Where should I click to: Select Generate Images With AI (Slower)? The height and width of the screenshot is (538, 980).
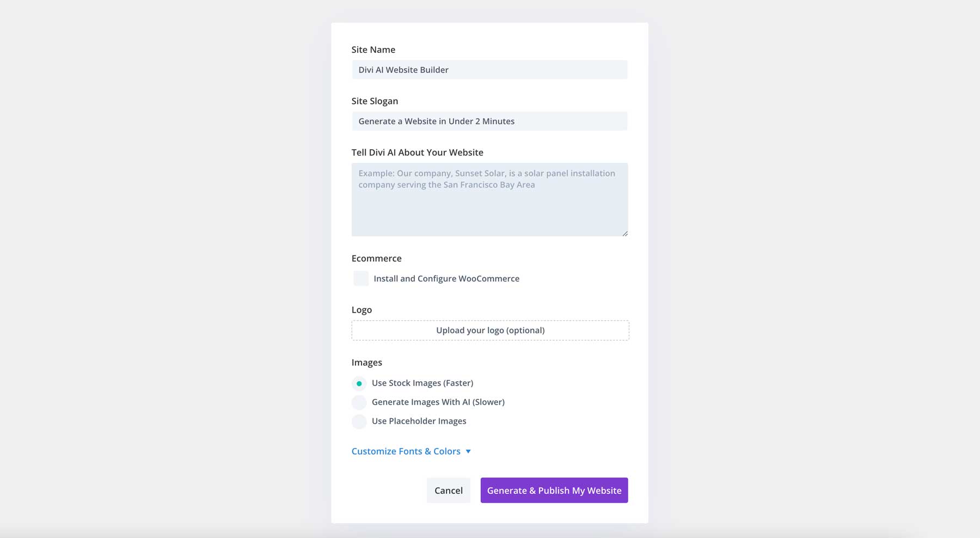tap(359, 402)
